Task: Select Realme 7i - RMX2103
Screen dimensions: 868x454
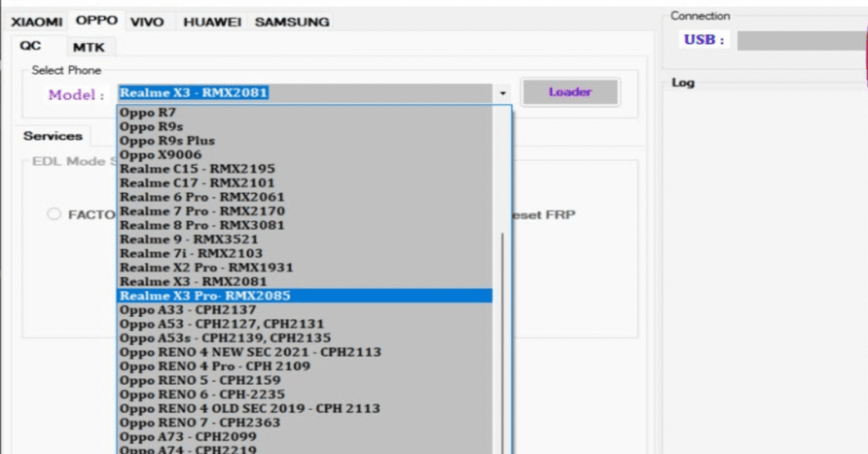Action: (305, 253)
